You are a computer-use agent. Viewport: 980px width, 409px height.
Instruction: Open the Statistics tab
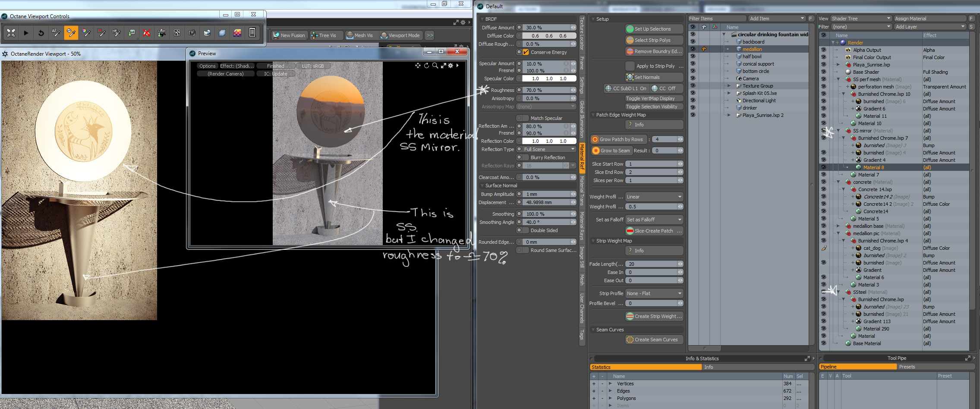pyautogui.click(x=646, y=367)
